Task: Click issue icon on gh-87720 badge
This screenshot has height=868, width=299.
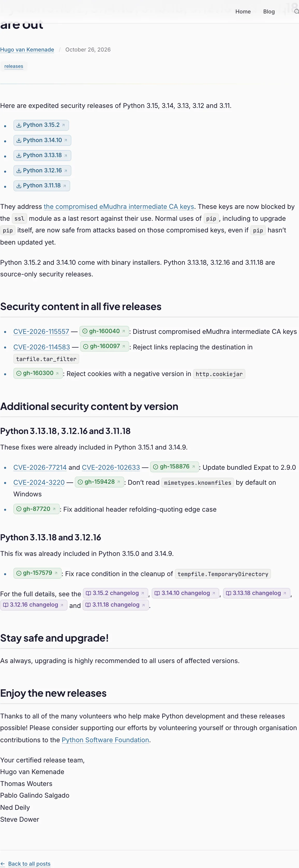Action: (x=19, y=509)
